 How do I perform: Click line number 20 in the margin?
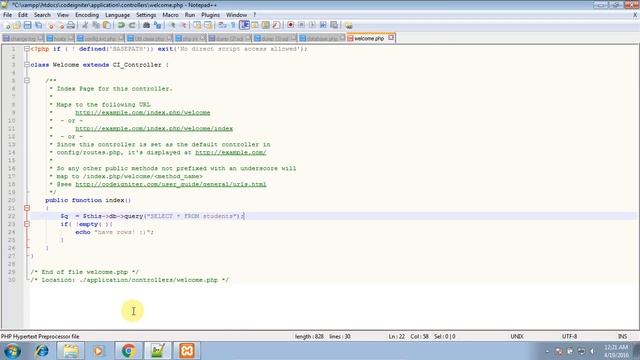click(x=11, y=200)
